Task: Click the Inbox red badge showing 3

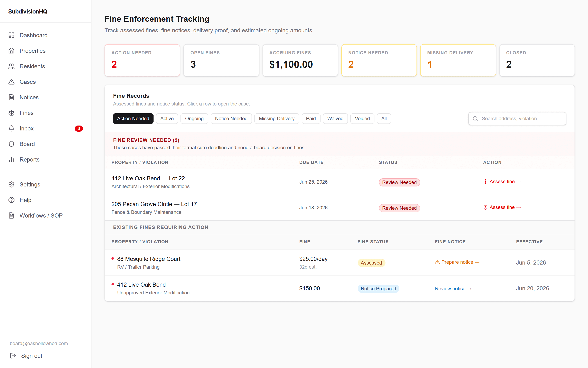Action: [79, 129]
